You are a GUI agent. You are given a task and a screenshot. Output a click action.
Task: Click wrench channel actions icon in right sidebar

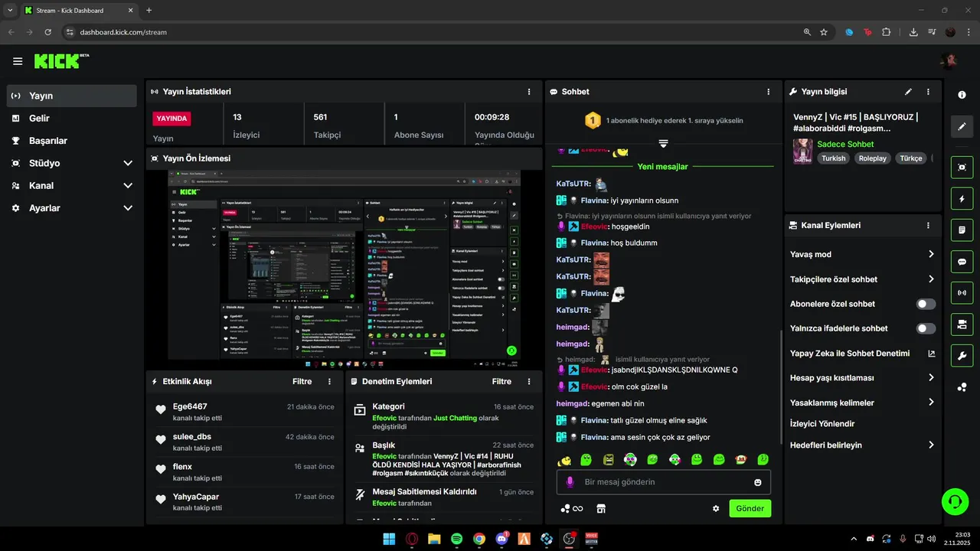click(962, 356)
